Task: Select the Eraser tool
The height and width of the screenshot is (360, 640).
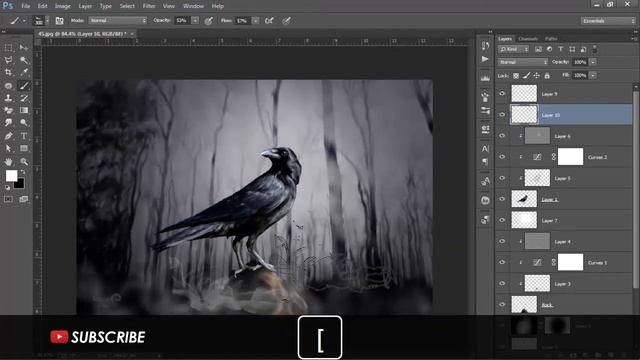Action: [x=8, y=110]
